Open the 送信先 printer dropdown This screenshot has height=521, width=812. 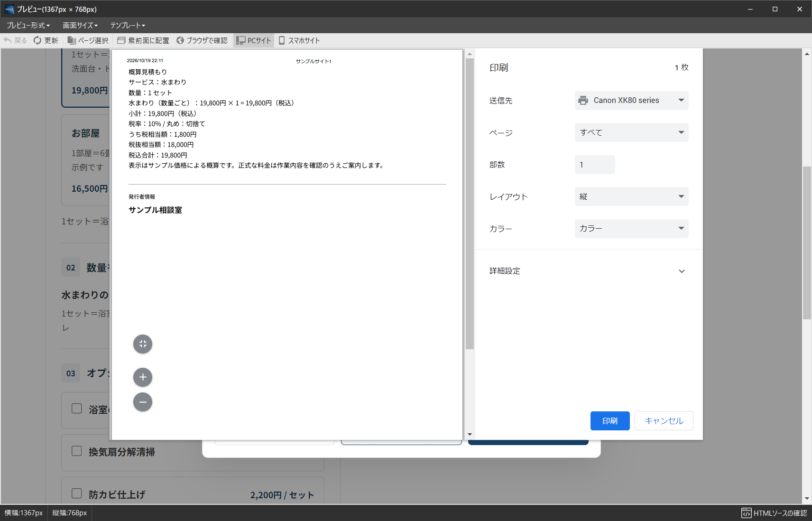tap(631, 101)
